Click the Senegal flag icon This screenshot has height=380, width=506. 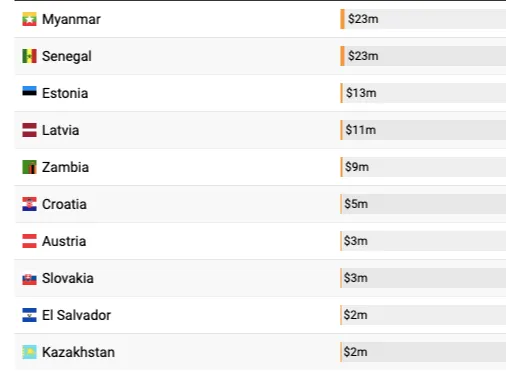(x=29, y=56)
